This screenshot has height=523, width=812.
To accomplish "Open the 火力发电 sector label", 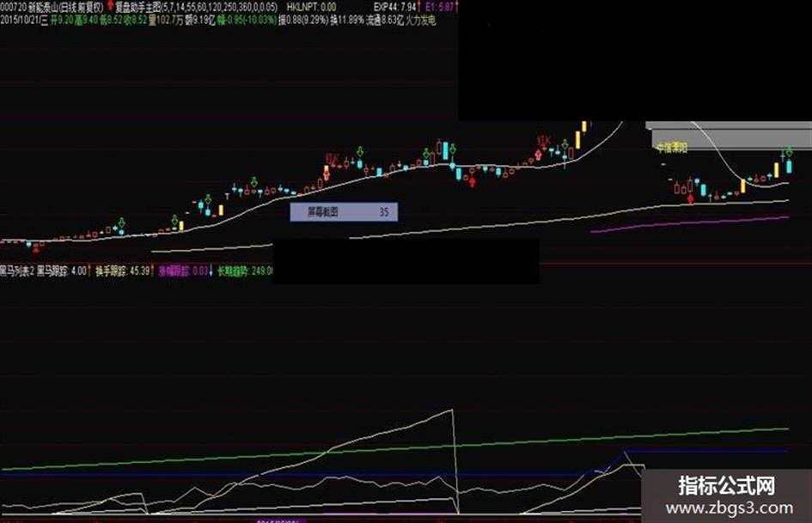I will 420,21.
